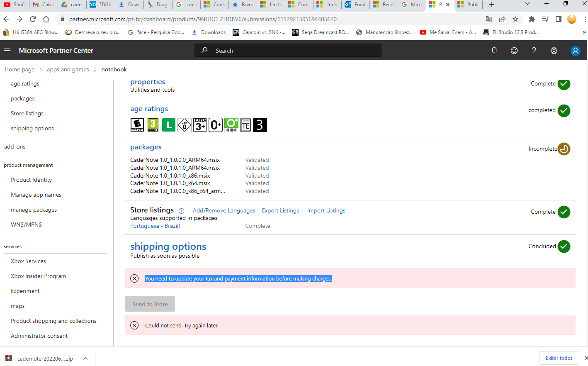Screen dimensions: 588x366
Task: Expand hidden bookmarks with the double-arrow
Action: click(585, 32)
